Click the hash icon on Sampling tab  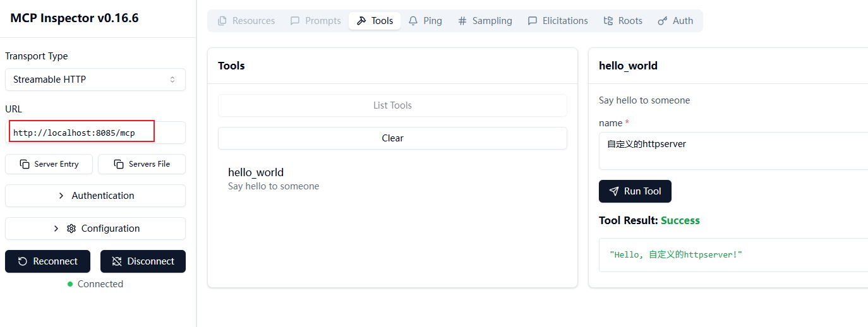[x=462, y=21]
